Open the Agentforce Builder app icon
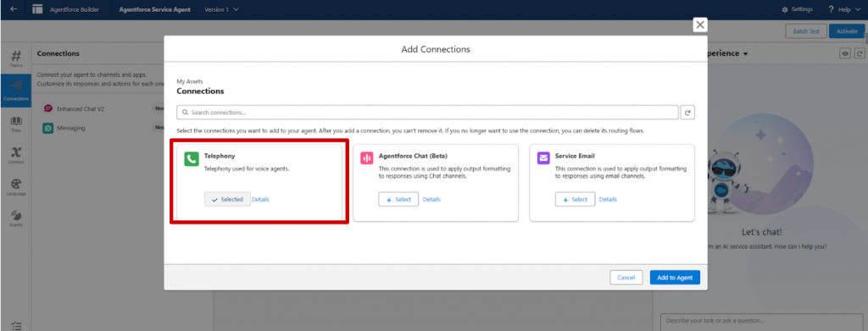The height and width of the screenshot is (331, 868). tap(37, 9)
